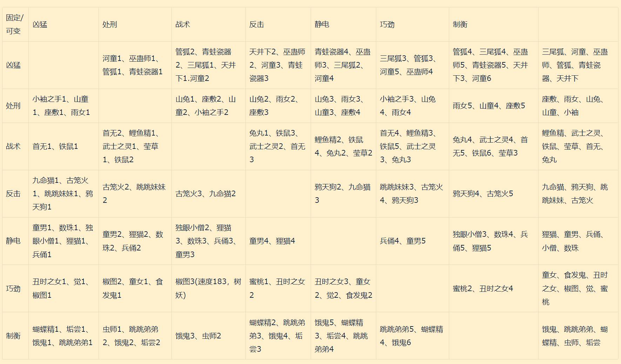Click the "凶猛" column heading in header row
621x364 pixels.
(63, 25)
